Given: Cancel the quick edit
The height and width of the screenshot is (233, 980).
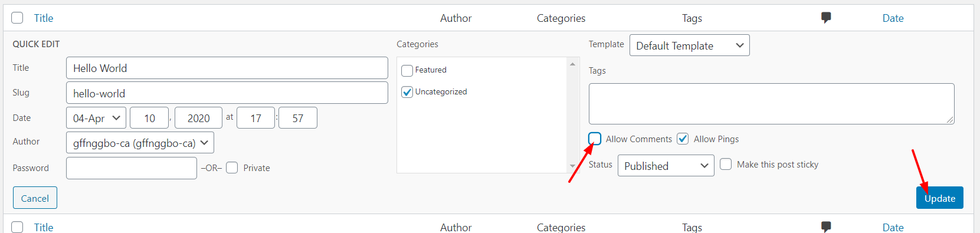Looking at the screenshot, I should (35, 198).
